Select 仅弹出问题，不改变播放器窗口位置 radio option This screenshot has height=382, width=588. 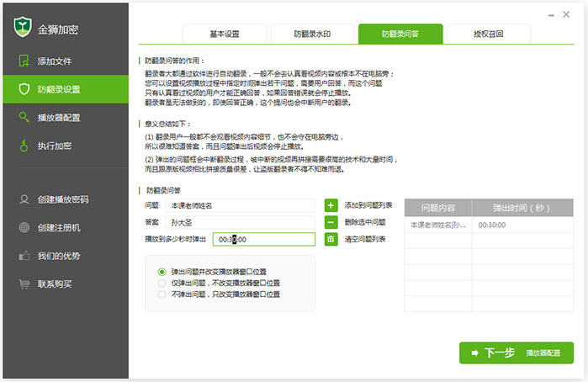(162, 283)
